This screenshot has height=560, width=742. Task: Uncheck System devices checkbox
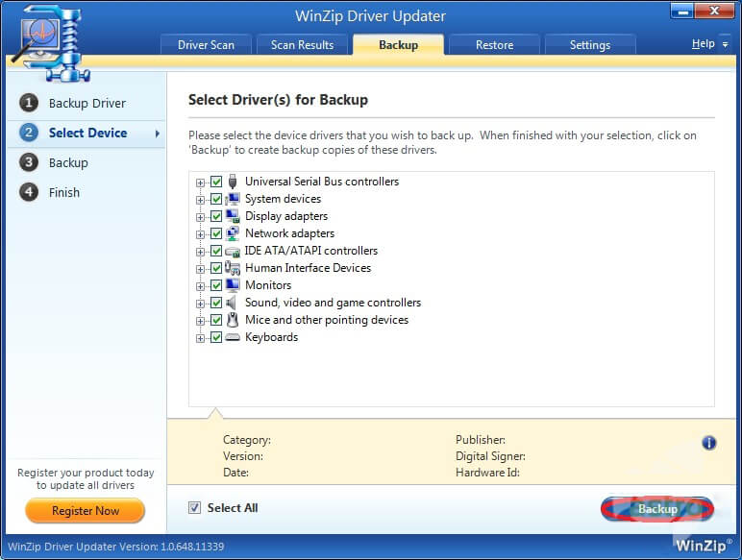tap(216, 199)
